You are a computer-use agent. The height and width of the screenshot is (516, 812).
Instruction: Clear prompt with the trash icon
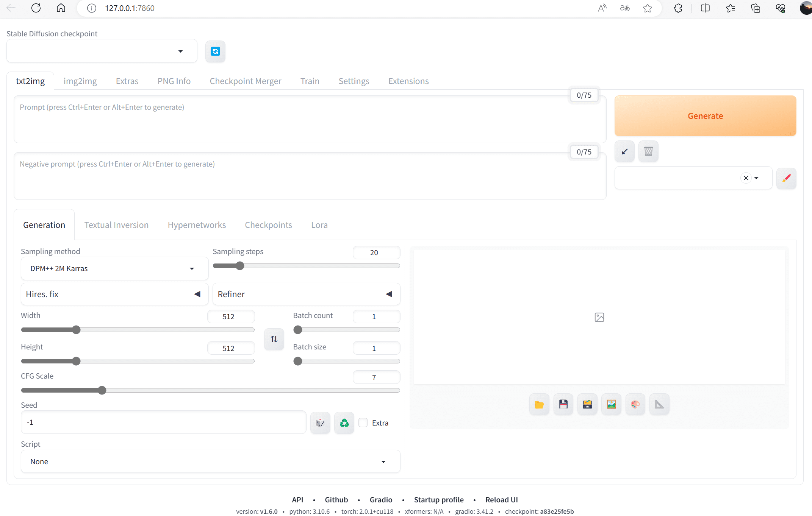point(648,151)
